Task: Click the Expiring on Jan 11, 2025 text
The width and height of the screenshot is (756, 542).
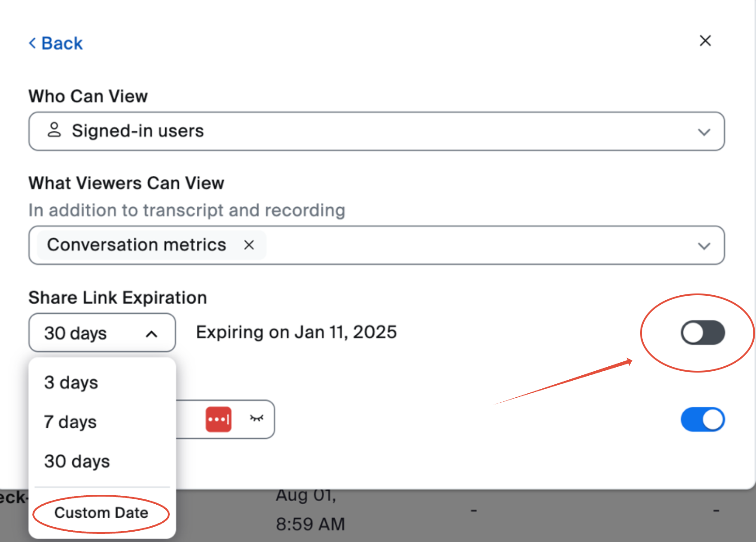Action: pyautogui.click(x=296, y=332)
